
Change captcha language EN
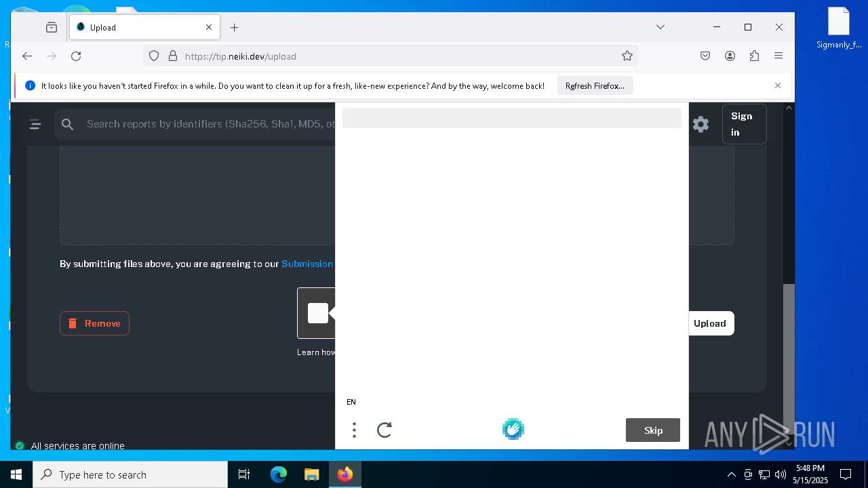click(x=351, y=402)
